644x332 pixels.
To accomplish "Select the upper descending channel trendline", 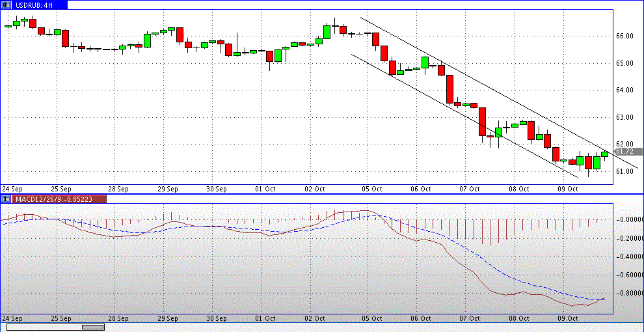I will coord(499,92).
